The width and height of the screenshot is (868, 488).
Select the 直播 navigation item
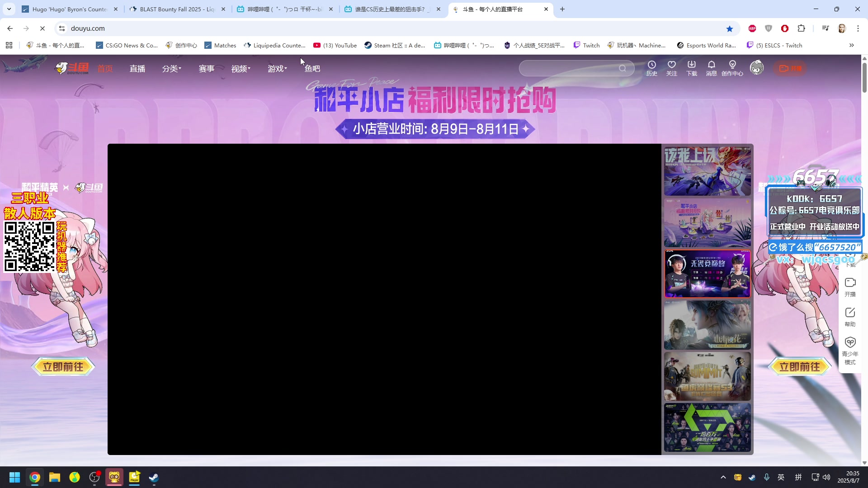pyautogui.click(x=137, y=69)
